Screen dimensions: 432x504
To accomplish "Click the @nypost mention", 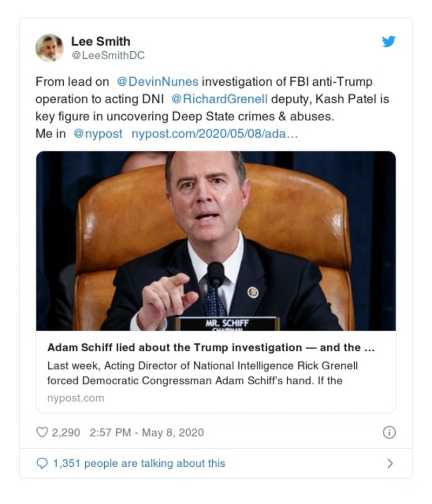I will coord(99,133).
